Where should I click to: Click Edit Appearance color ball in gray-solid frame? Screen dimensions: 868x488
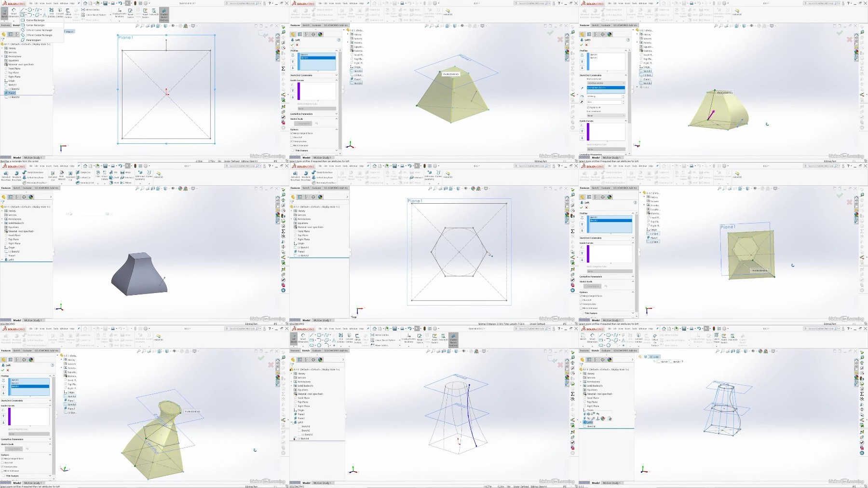click(180, 188)
